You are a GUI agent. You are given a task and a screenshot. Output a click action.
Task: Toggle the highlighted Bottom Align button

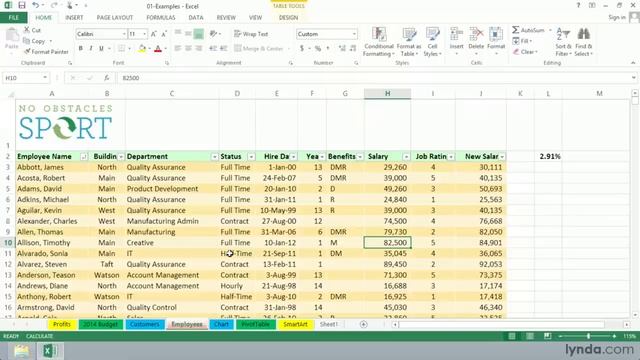coord(199,34)
